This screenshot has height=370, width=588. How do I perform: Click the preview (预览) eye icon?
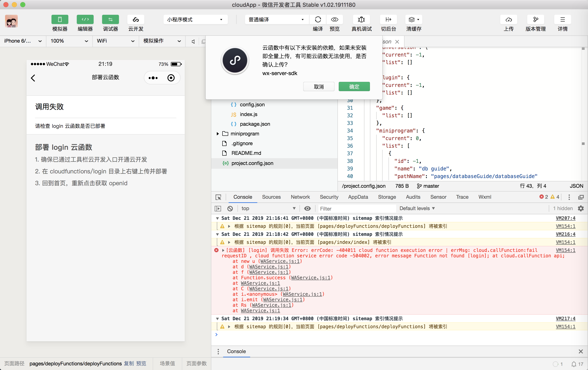334,20
